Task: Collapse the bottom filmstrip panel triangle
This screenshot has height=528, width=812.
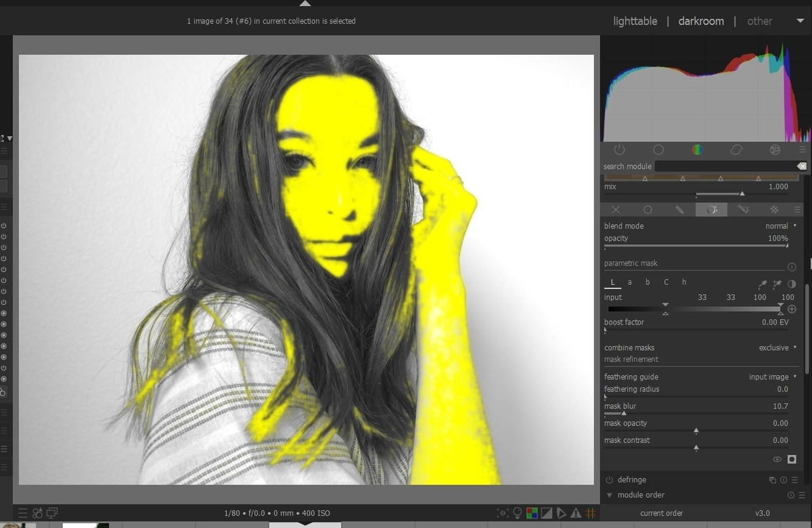Action: click(x=305, y=523)
